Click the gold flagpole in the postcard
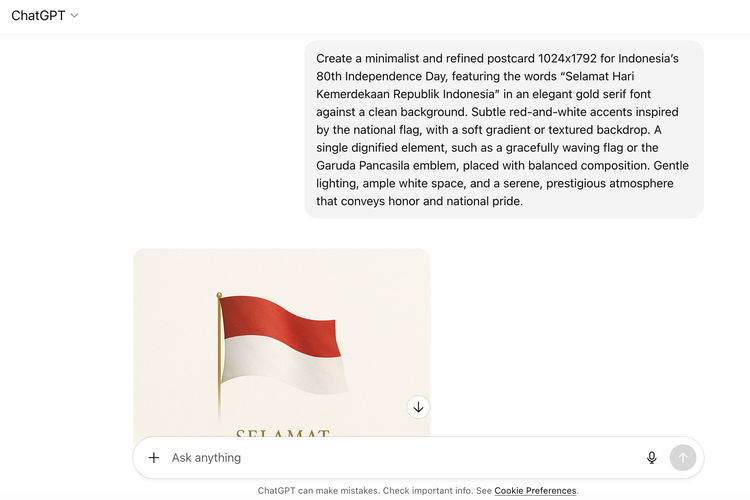 click(x=219, y=360)
